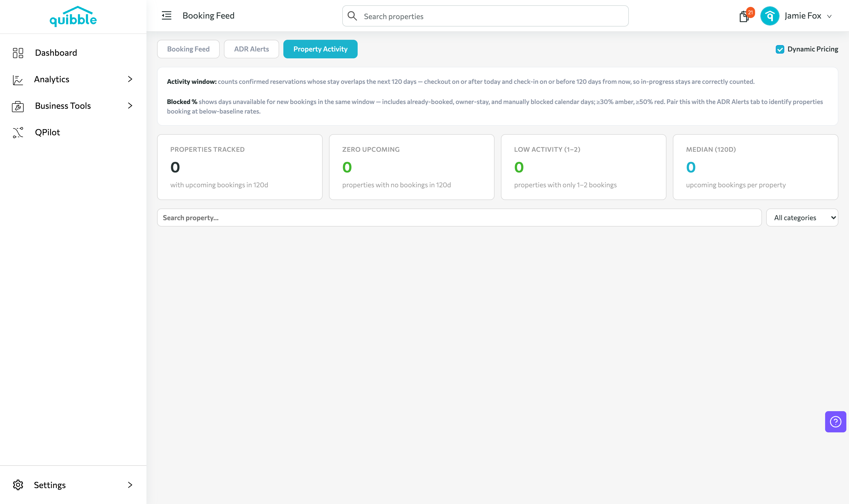
Task: Click the Analytics chart icon
Action: click(18, 80)
